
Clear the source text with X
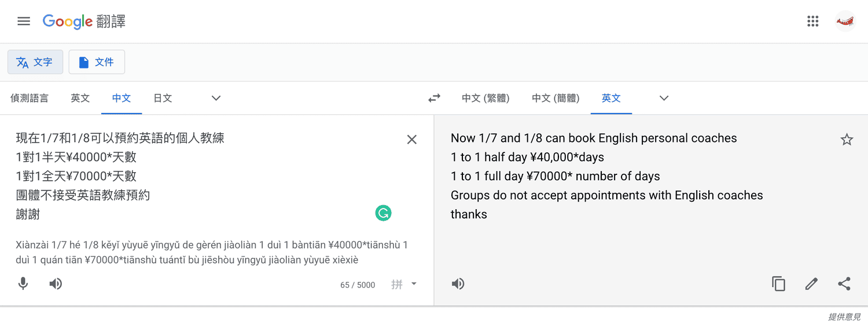[x=412, y=139]
